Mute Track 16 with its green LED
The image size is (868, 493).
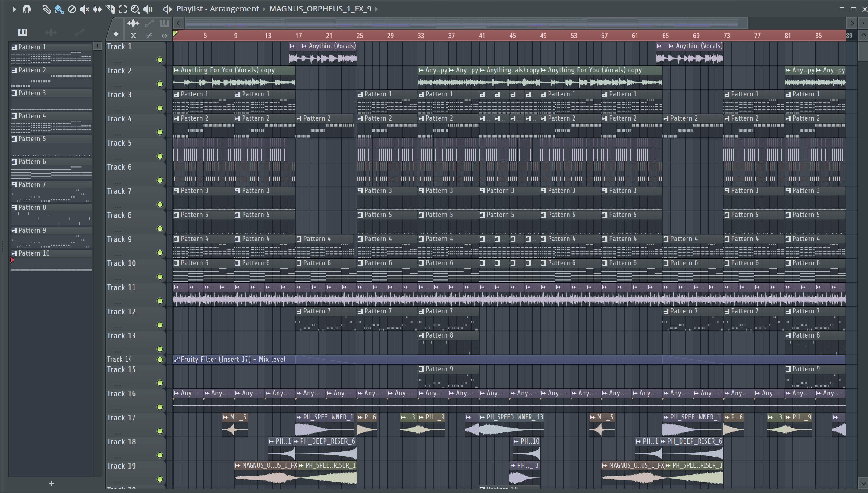[160, 407]
